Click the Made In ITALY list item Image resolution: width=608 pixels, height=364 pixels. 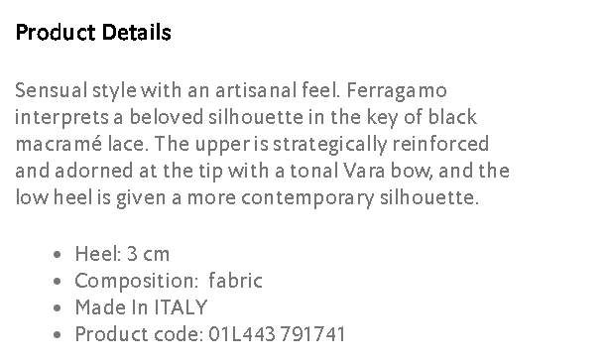[x=141, y=307]
